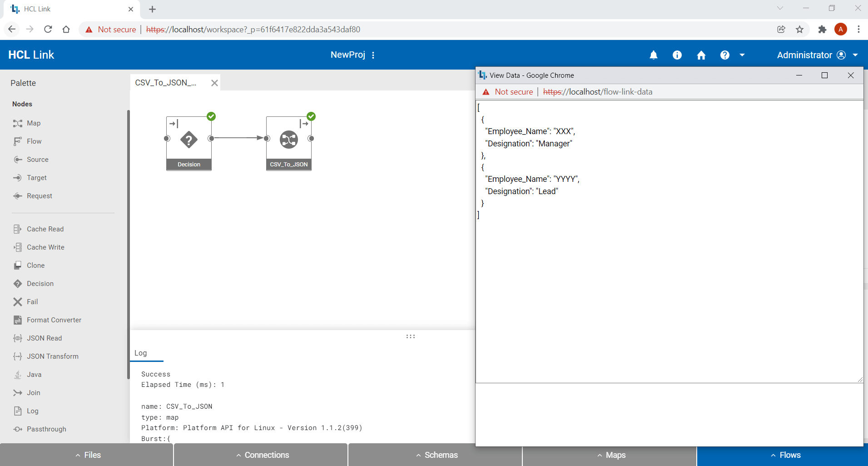Select the Decision node in the palette

40,283
